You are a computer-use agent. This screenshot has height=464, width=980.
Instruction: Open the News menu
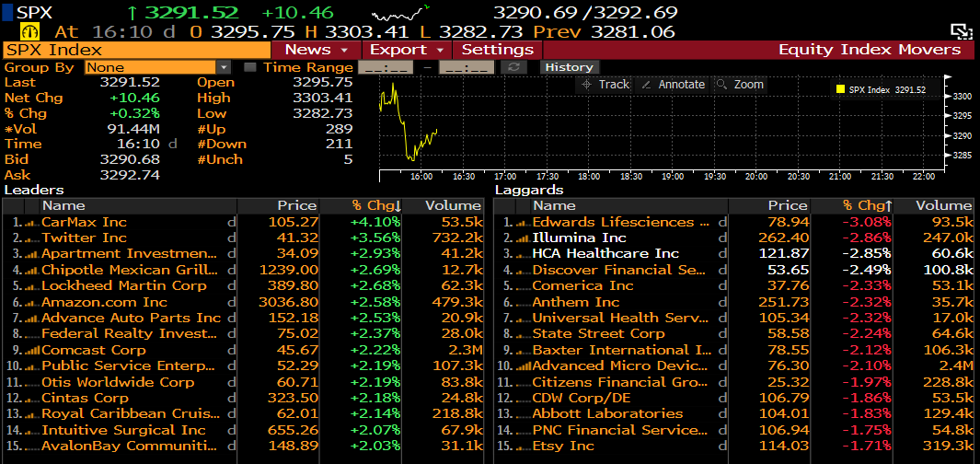[x=317, y=50]
